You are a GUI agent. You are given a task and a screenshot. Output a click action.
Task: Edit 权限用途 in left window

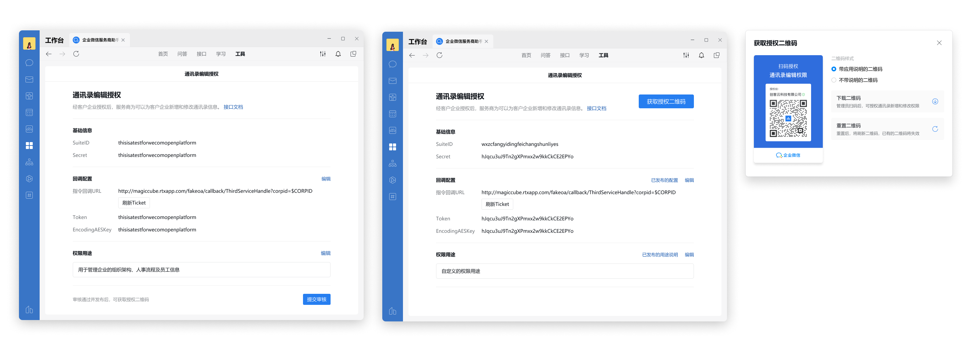click(326, 253)
